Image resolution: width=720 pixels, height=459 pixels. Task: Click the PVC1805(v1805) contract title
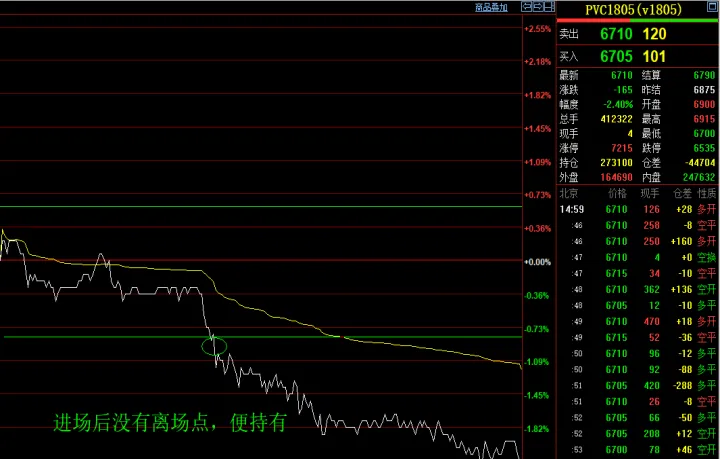point(632,9)
